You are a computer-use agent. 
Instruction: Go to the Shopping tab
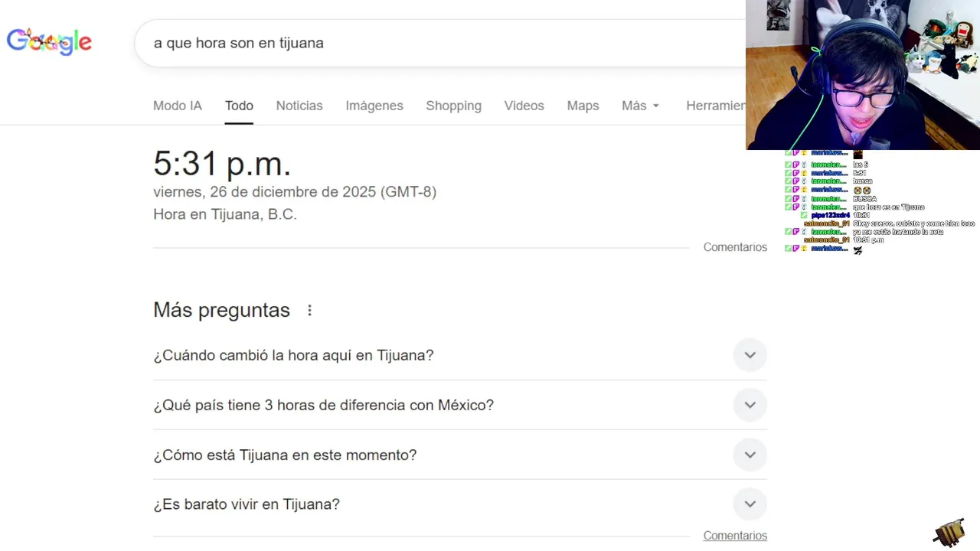coord(454,106)
